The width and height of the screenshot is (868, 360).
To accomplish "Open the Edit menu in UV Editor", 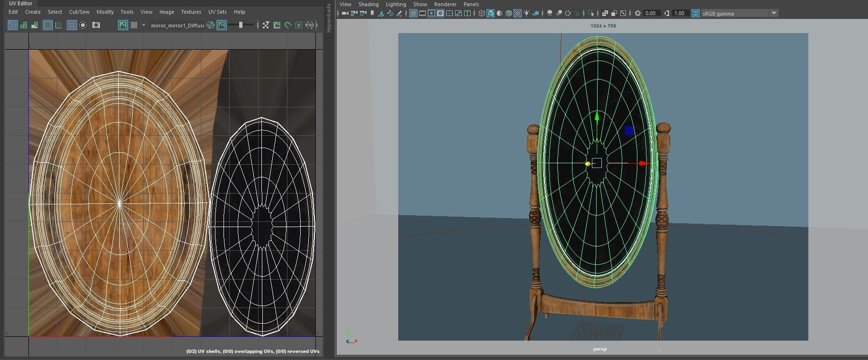I will pyautogui.click(x=13, y=12).
